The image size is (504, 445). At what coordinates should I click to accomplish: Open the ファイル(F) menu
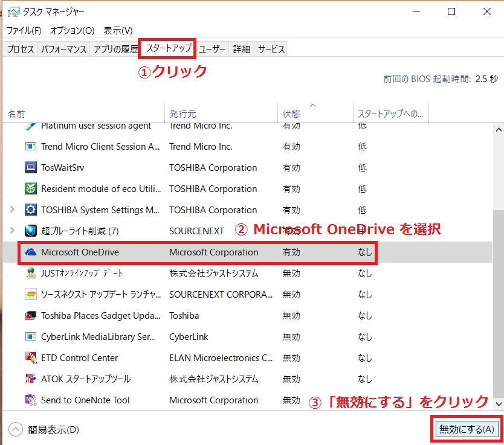point(24,31)
